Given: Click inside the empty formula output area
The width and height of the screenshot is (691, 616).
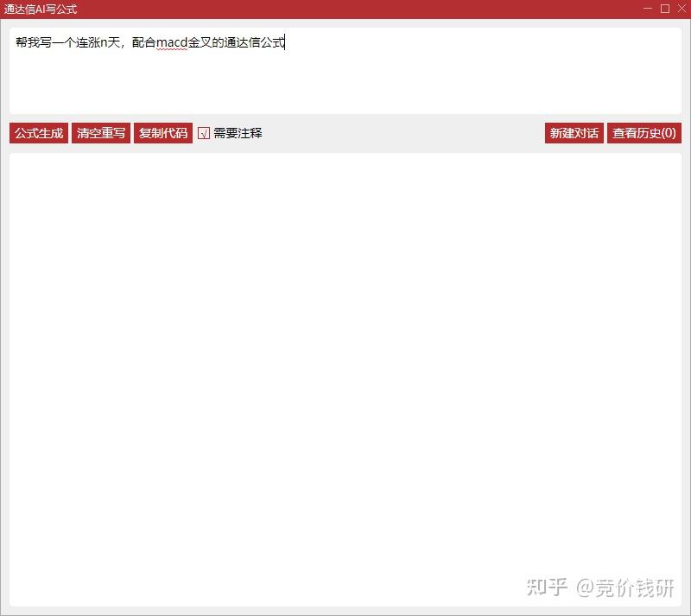Looking at the screenshot, I should (345, 379).
